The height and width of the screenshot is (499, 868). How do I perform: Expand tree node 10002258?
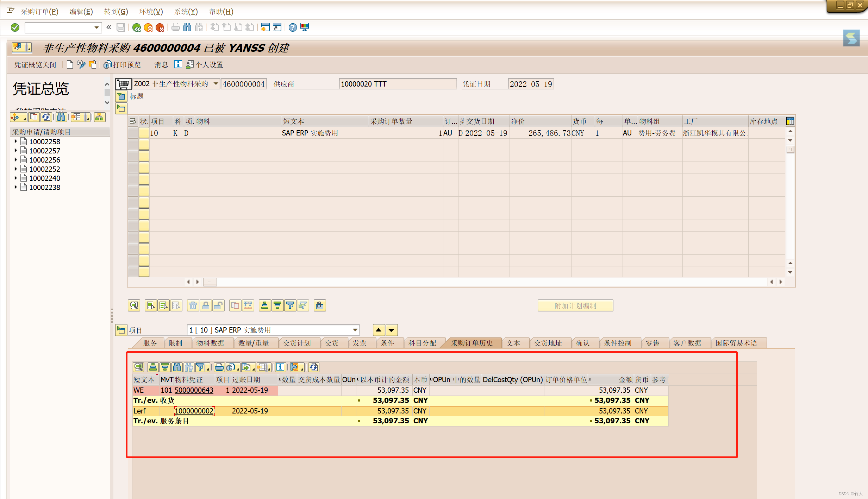(15, 141)
